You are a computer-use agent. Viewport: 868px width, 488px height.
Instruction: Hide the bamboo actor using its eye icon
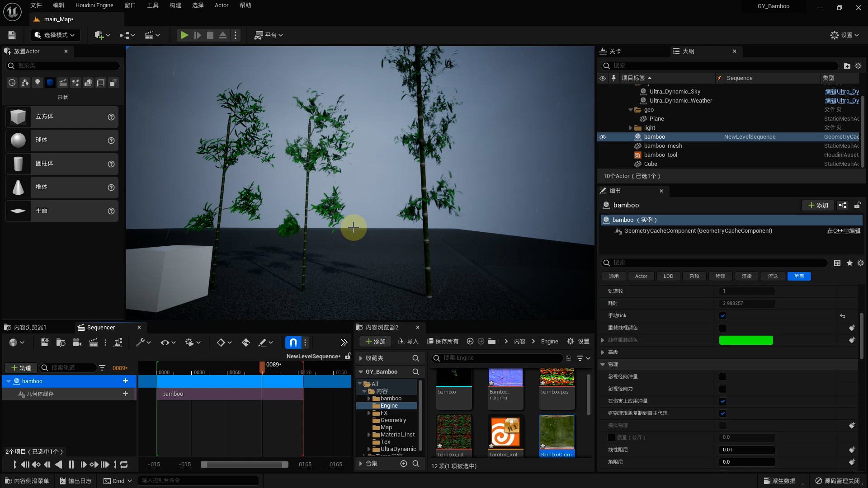[603, 137]
